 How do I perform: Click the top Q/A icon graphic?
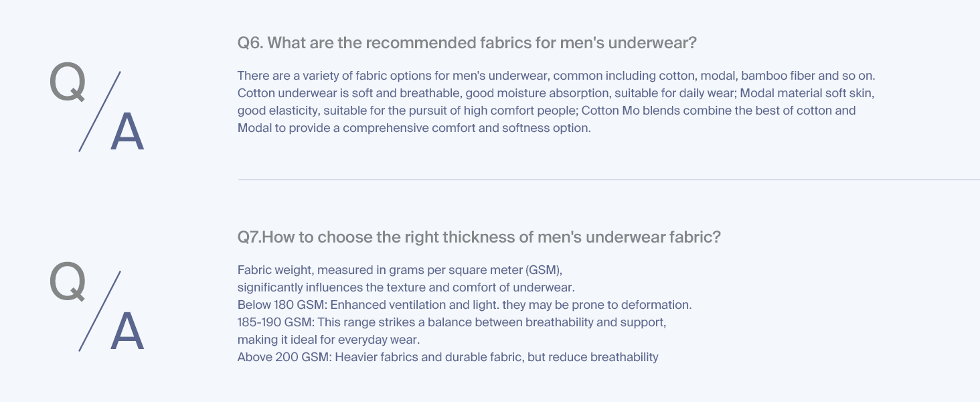[97, 109]
